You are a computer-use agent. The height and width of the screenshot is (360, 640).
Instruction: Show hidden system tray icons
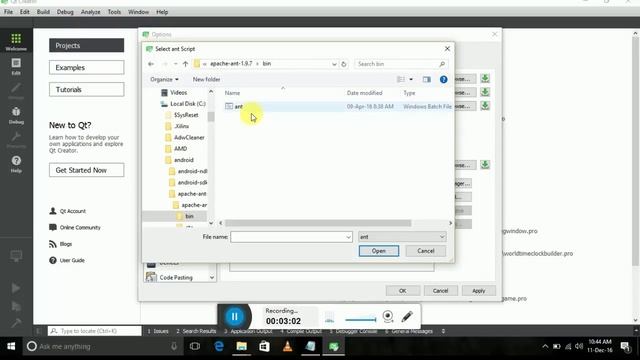coord(545,346)
